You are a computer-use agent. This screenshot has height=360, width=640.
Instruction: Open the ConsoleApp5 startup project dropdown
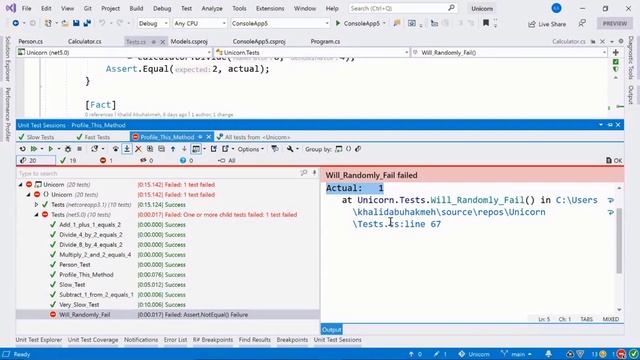tap(280, 23)
